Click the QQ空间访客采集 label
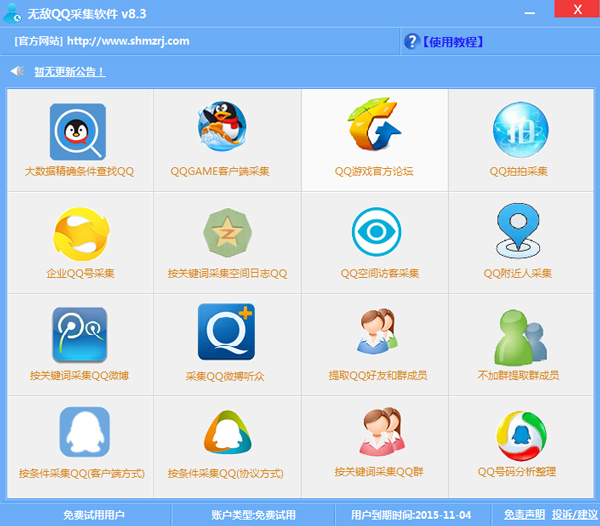The image size is (600, 526). point(380,273)
